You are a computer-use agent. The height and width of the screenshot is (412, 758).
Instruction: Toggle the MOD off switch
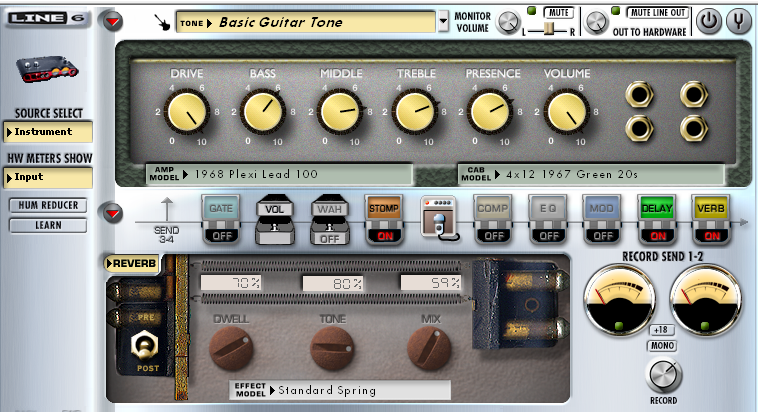(x=603, y=235)
